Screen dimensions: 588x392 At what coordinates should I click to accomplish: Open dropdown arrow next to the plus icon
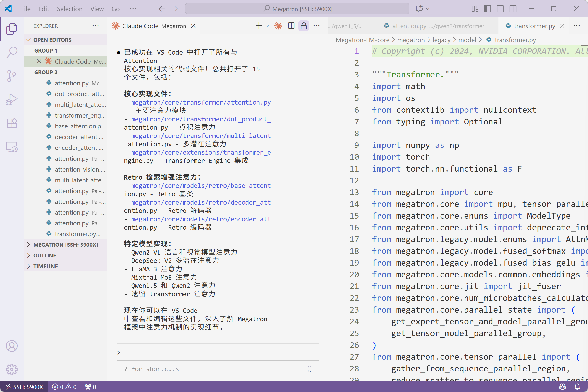(x=267, y=26)
